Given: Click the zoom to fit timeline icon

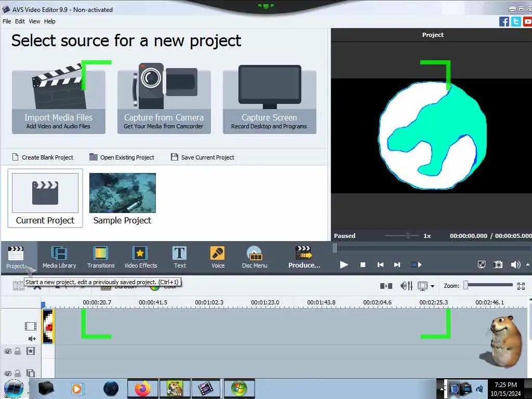Looking at the screenshot, I should pyautogui.click(x=521, y=286).
